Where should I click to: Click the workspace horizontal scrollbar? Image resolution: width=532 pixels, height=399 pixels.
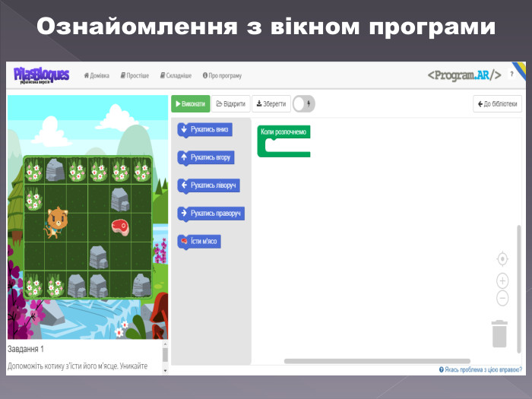pyautogui.click(x=377, y=361)
